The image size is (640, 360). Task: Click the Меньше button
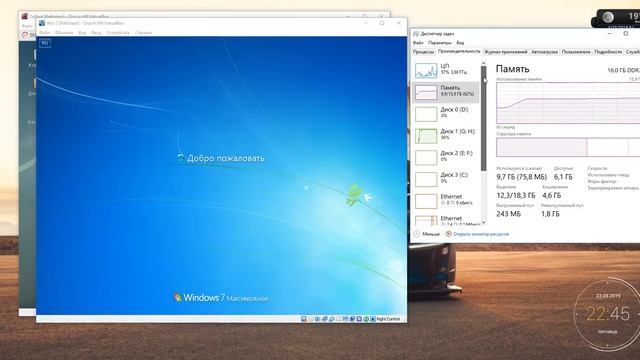pyautogui.click(x=427, y=234)
